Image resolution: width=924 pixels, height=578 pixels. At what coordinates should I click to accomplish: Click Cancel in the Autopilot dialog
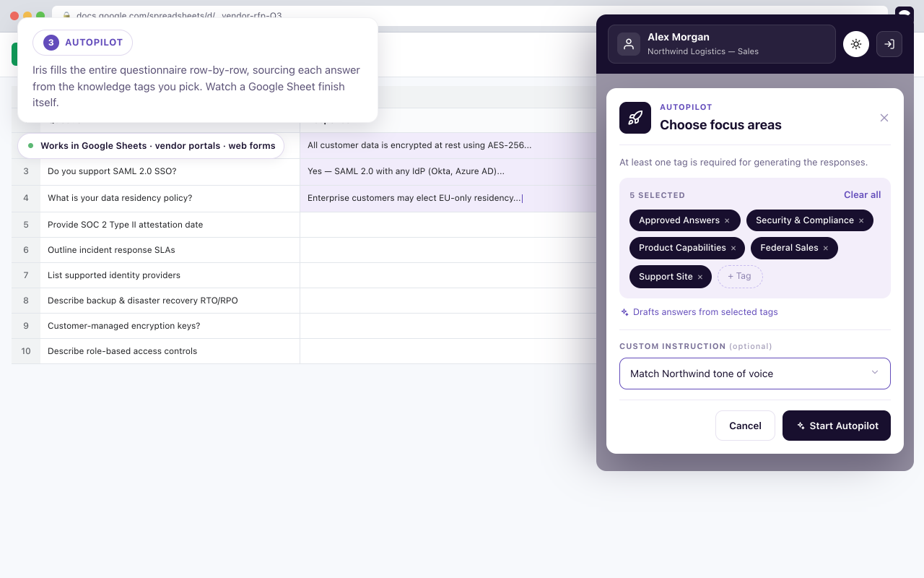click(745, 426)
